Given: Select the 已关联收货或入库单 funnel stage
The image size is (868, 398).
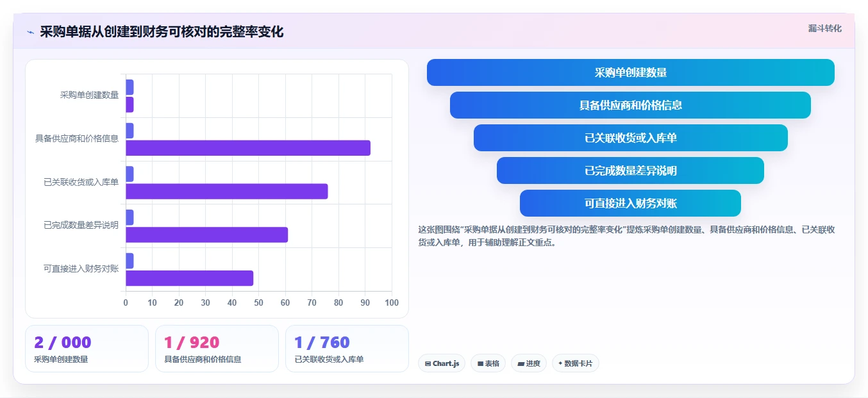Looking at the screenshot, I should click(x=631, y=138).
